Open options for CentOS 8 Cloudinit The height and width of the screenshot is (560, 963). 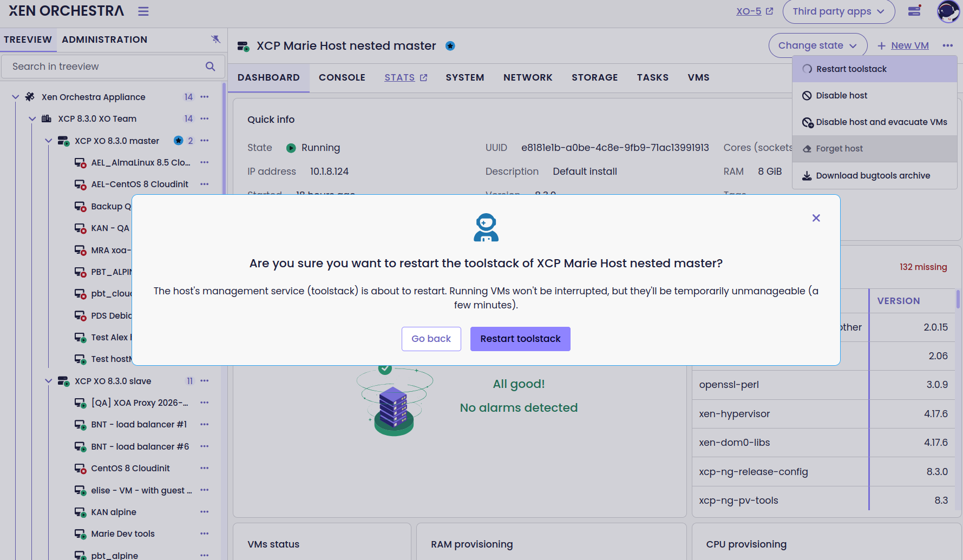click(205, 468)
